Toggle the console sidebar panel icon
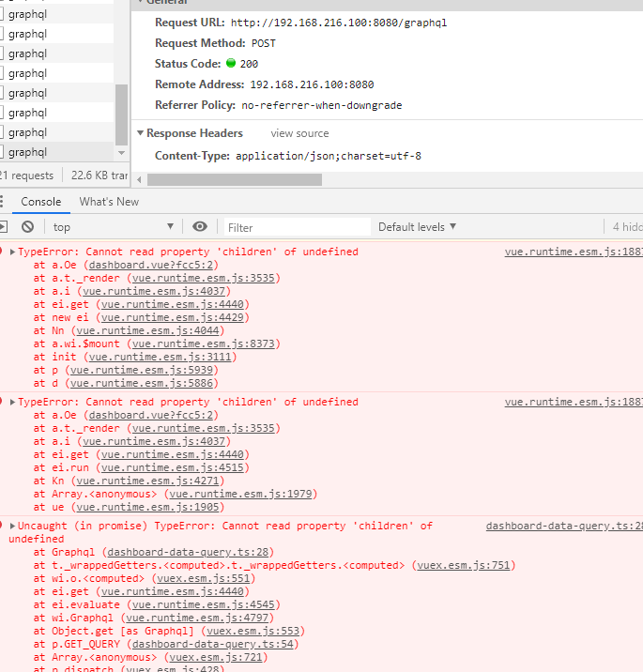The image size is (643, 672). click(x=3, y=227)
